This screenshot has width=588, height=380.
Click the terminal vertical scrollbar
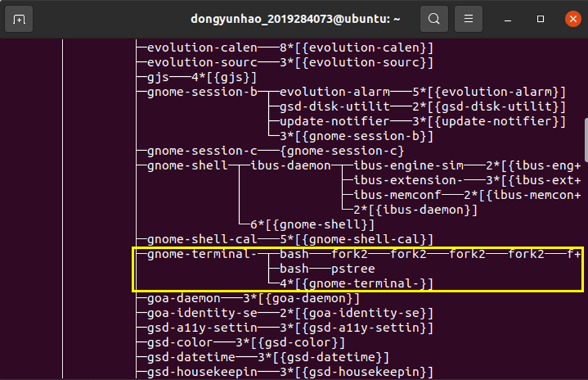click(x=586, y=139)
